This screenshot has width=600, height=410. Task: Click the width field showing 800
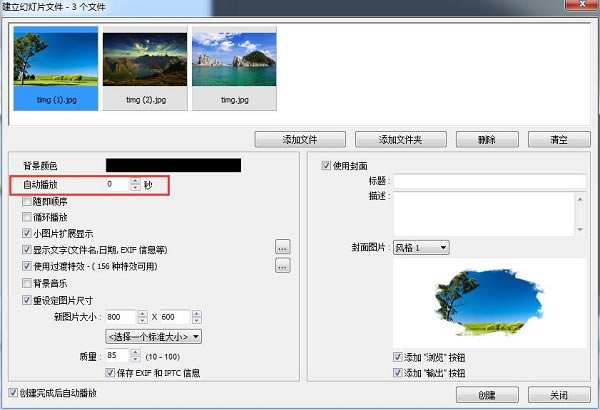pos(121,317)
